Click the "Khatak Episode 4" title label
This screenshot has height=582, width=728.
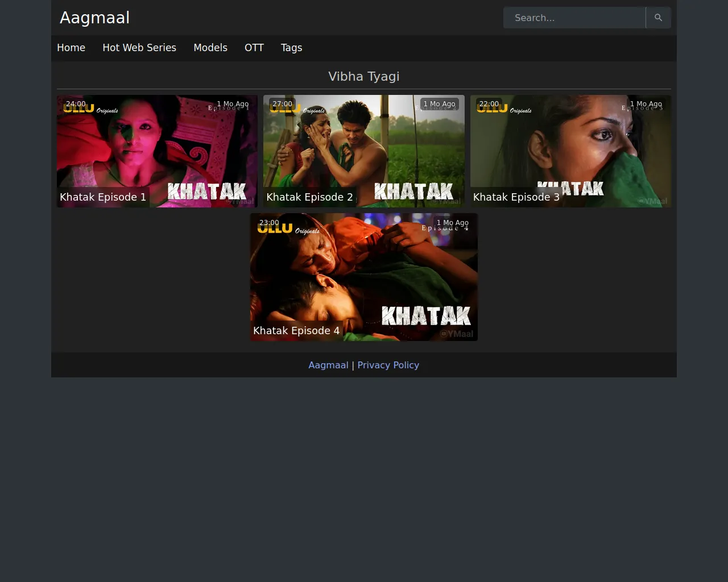(296, 331)
